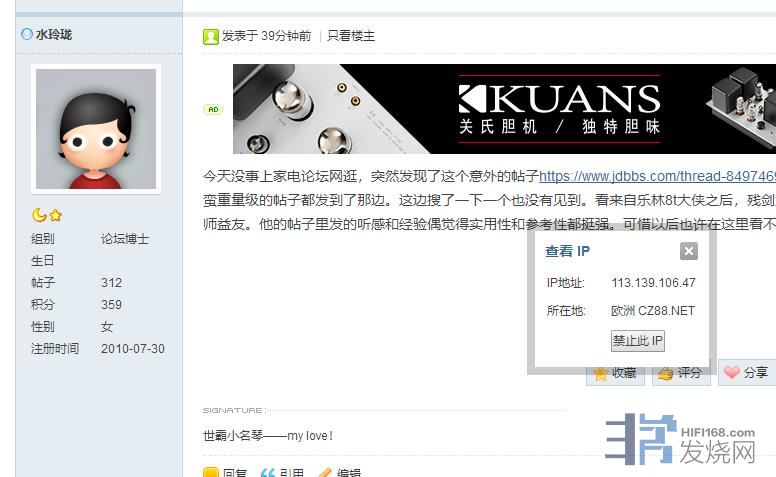Click the small green AD badge
776x477 pixels.
point(213,109)
